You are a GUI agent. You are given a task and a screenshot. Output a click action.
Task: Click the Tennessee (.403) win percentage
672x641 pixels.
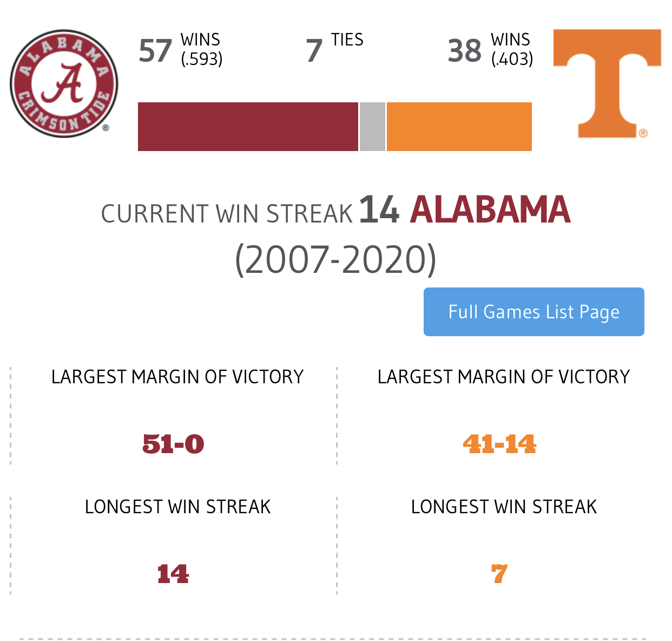[512, 59]
